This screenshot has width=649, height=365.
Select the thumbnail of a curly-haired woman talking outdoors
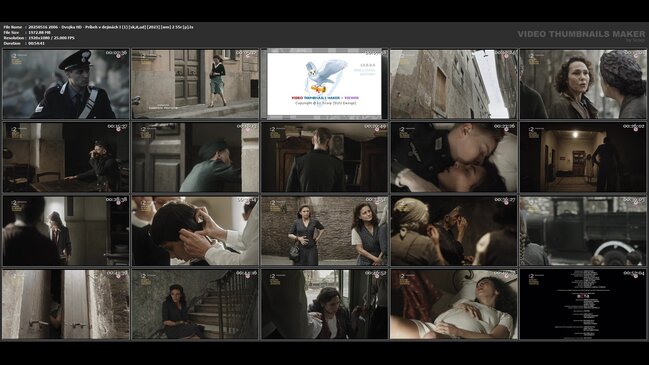pos(583,84)
